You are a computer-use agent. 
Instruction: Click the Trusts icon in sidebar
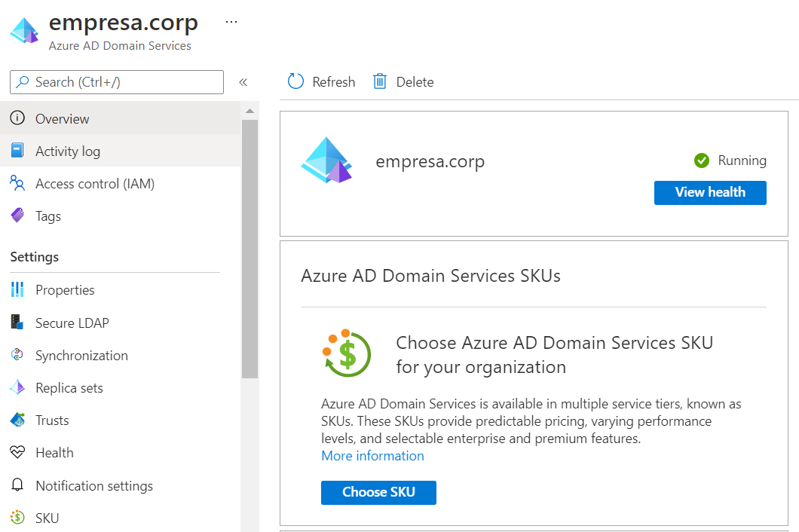(17, 420)
